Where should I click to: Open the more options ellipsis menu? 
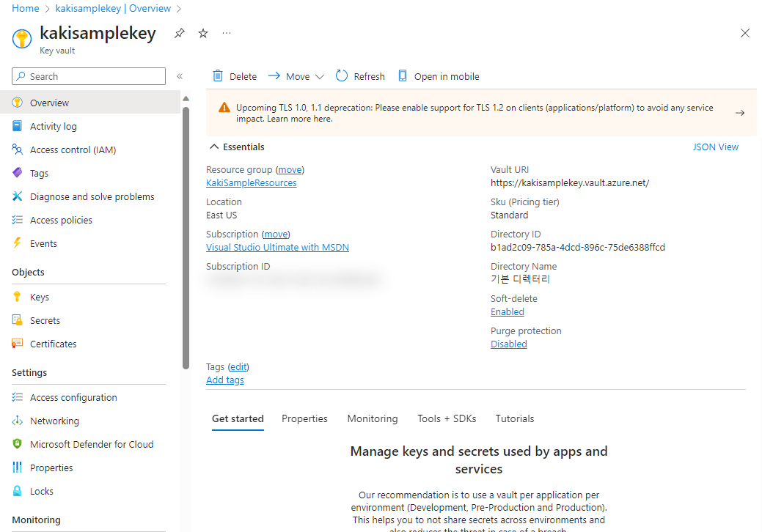pyautogui.click(x=227, y=33)
